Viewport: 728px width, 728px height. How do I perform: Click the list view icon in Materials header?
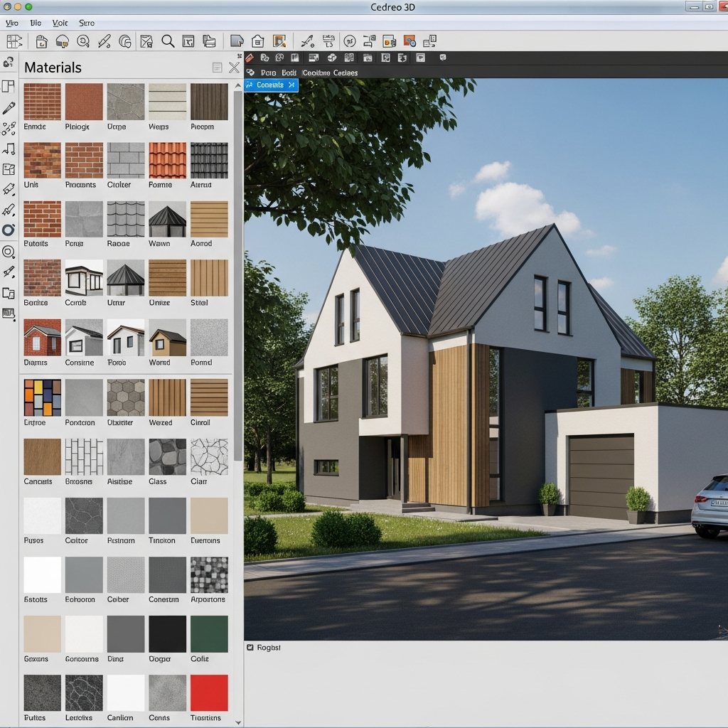point(217,68)
